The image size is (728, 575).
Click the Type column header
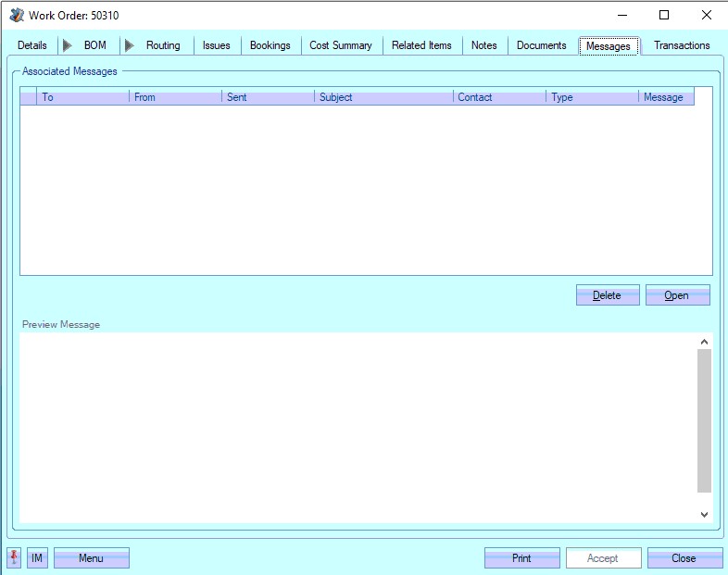tap(592, 97)
